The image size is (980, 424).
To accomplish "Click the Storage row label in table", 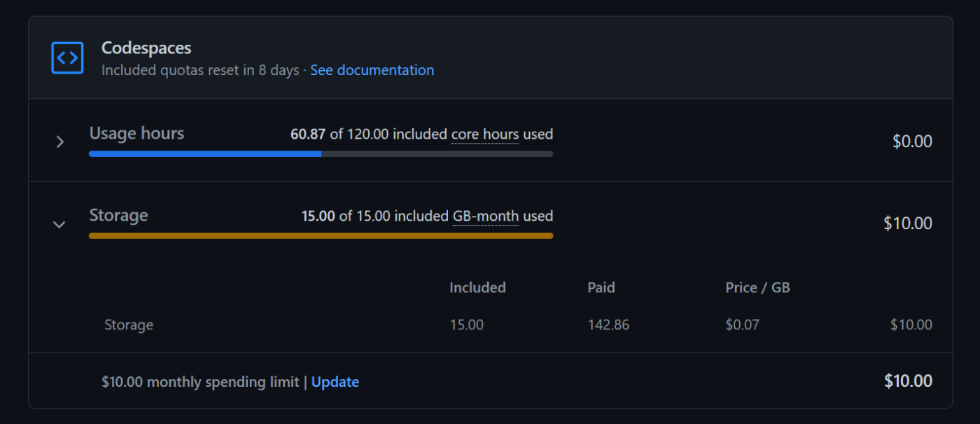I will [129, 325].
